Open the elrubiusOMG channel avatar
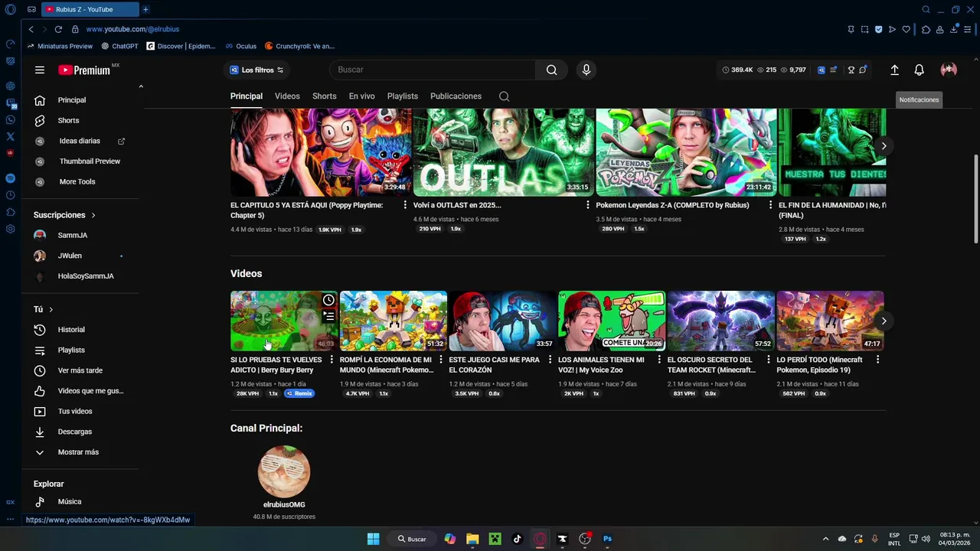980x551 pixels. pos(284,472)
